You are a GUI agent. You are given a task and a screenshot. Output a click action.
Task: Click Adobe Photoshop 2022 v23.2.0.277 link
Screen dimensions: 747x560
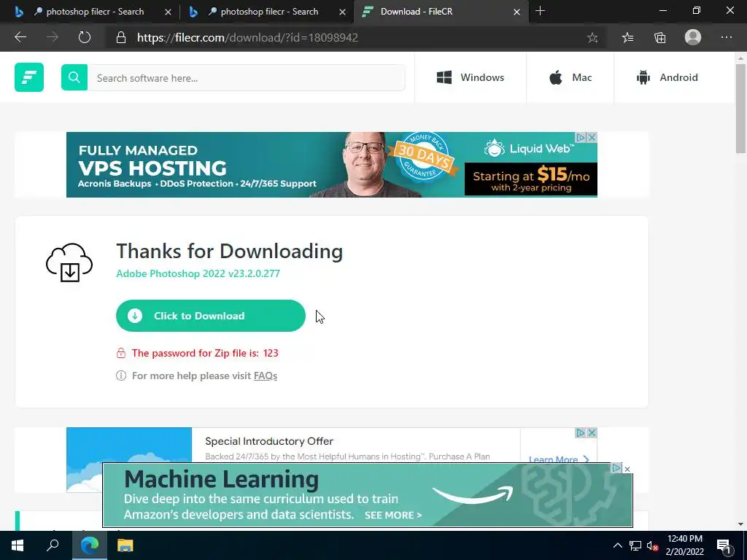(x=198, y=273)
